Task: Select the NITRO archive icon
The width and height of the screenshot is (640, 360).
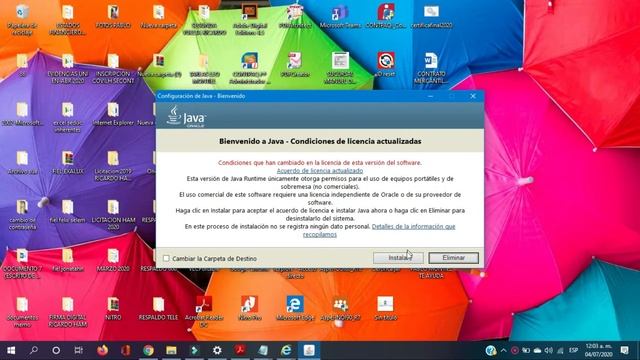Action: [113, 309]
